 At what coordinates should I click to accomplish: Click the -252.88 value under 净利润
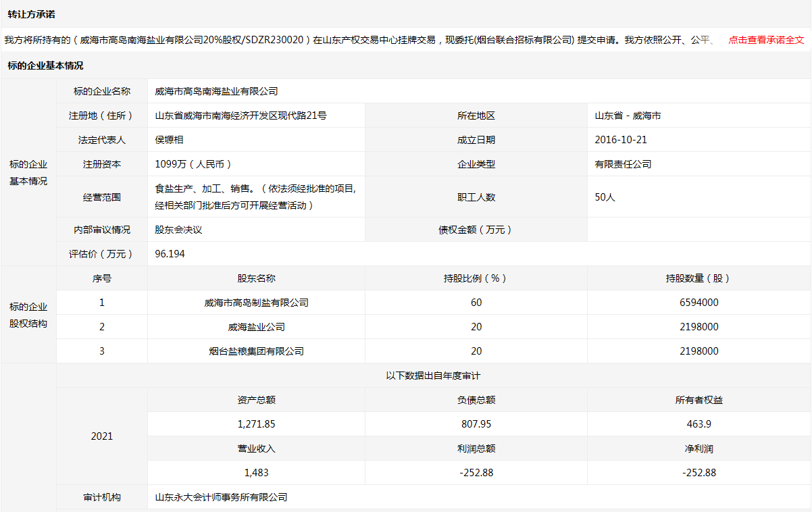699,473
